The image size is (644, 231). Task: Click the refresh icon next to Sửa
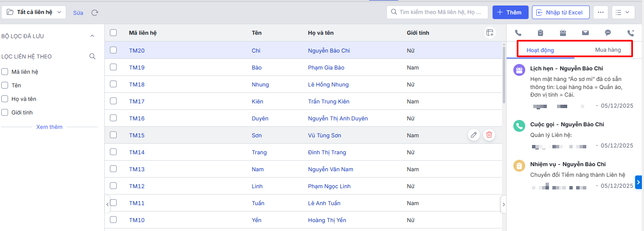pyautogui.click(x=95, y=13)
